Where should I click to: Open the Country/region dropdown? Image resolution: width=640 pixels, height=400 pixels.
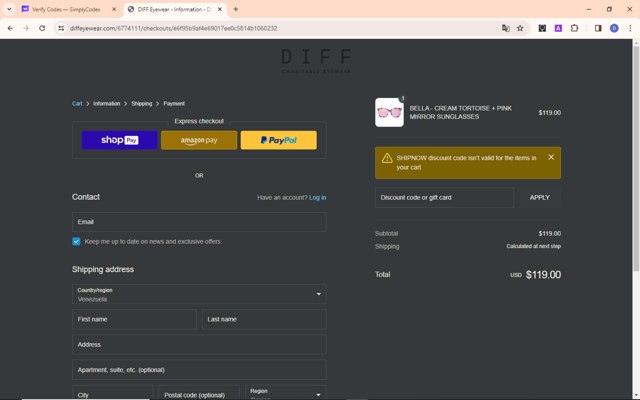[x=199, y=294]
